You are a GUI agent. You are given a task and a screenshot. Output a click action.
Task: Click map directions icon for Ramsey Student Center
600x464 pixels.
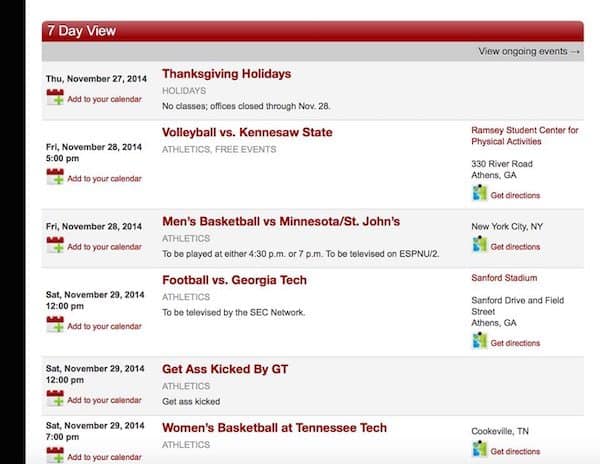tap(480, 194)
